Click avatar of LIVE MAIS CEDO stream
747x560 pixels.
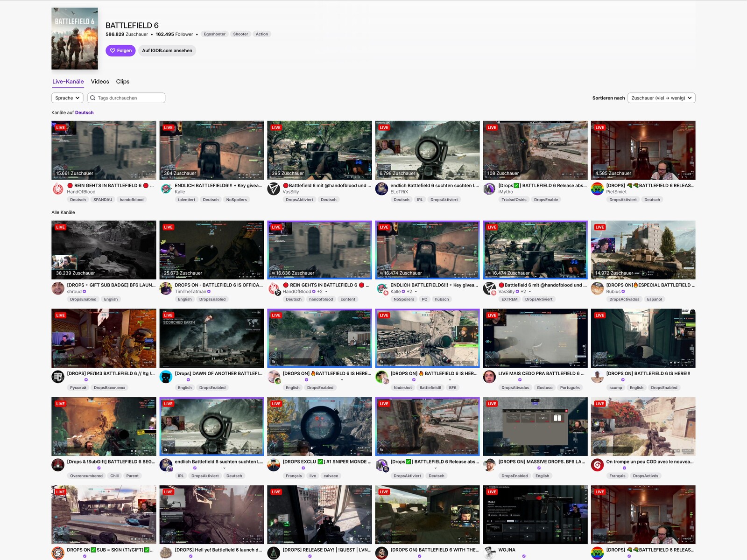(489, 377)
